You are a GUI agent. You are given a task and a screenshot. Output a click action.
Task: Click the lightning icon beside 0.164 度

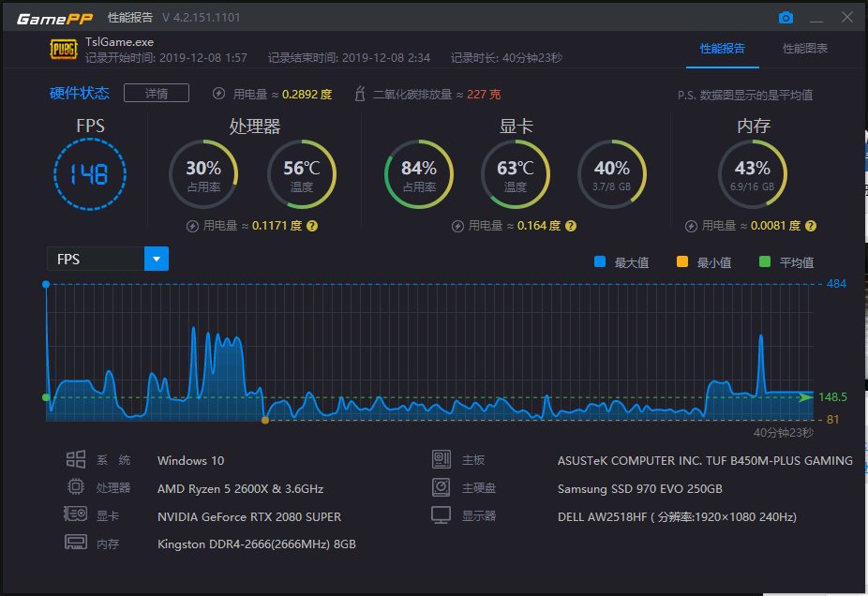pyautogui.click(x=457, y=226)
